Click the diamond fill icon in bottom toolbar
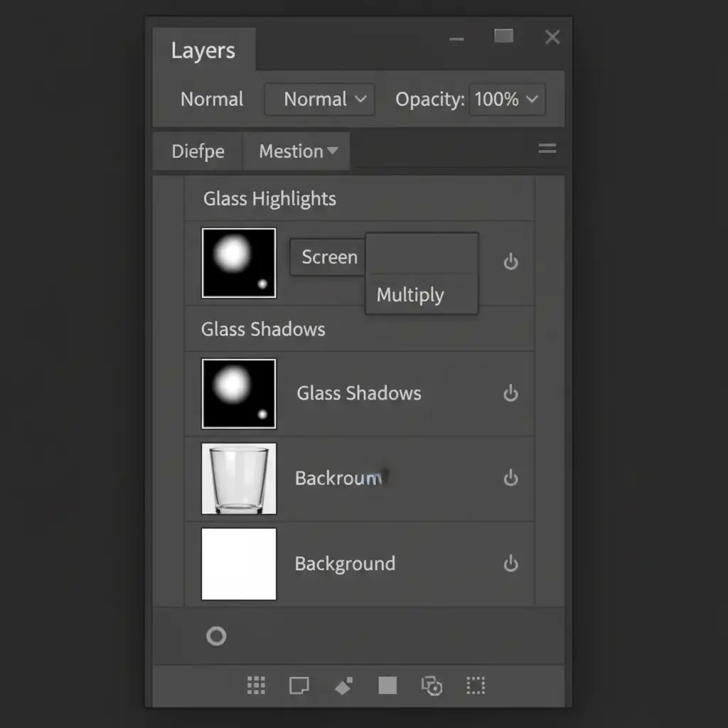Viewport: 728px width, 728px height. click(343, 686)
